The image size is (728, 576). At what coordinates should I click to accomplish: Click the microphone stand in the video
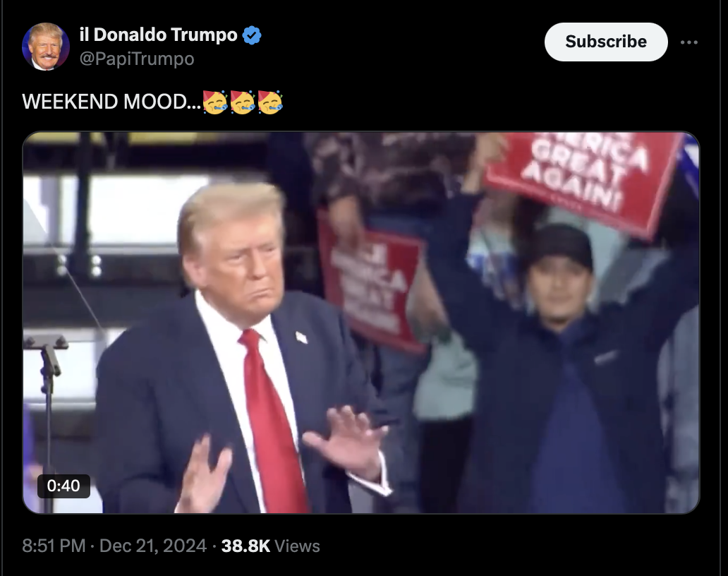coord(47,418)
